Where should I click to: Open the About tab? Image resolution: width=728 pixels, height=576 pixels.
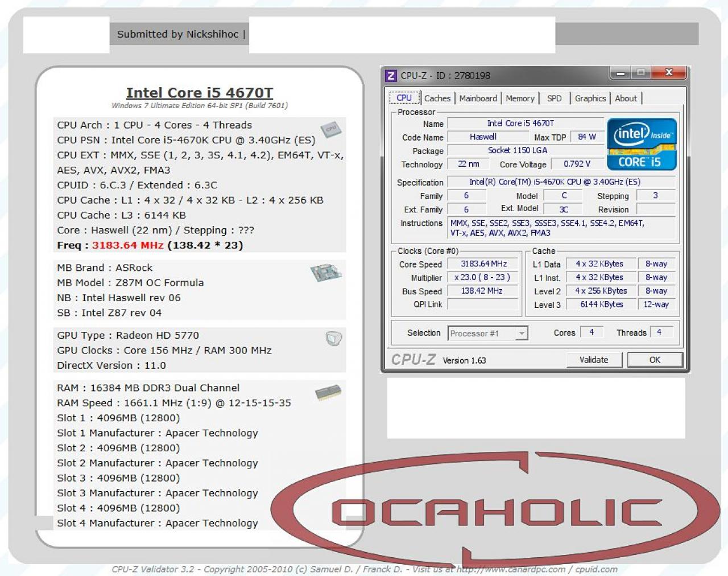pos(626,98)
